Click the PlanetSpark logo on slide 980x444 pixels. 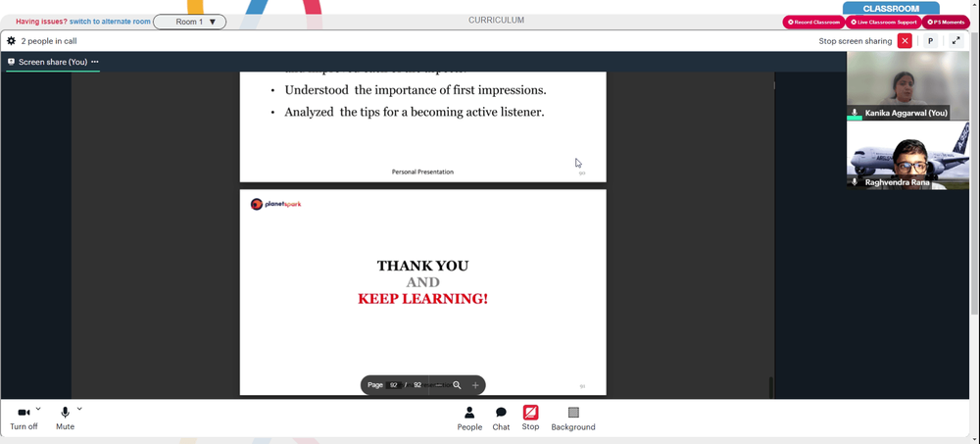tap(275, 204)
